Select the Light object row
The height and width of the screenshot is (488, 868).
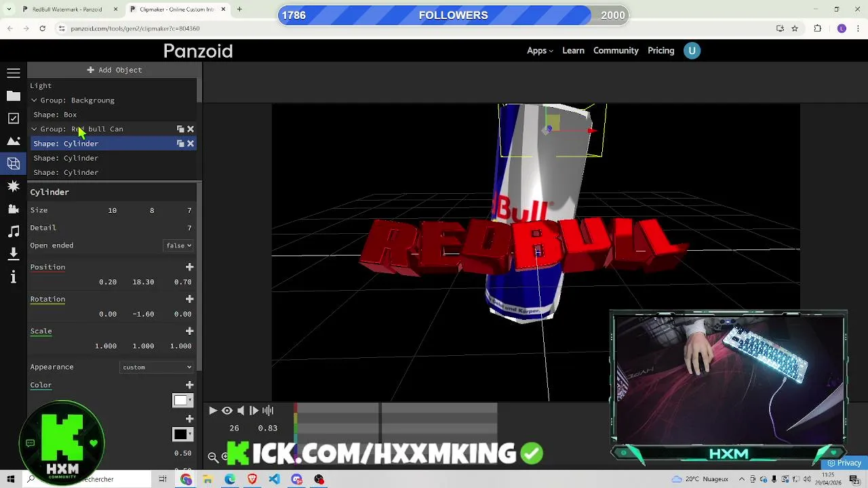[113, 86]
